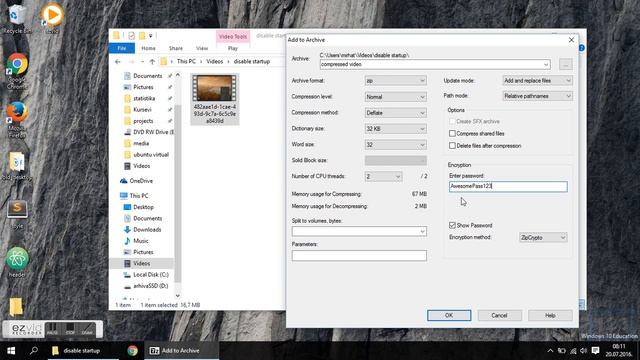Open the Sublime Text desktop shortcut
The image size is (640, 360).
click(17, 213)
